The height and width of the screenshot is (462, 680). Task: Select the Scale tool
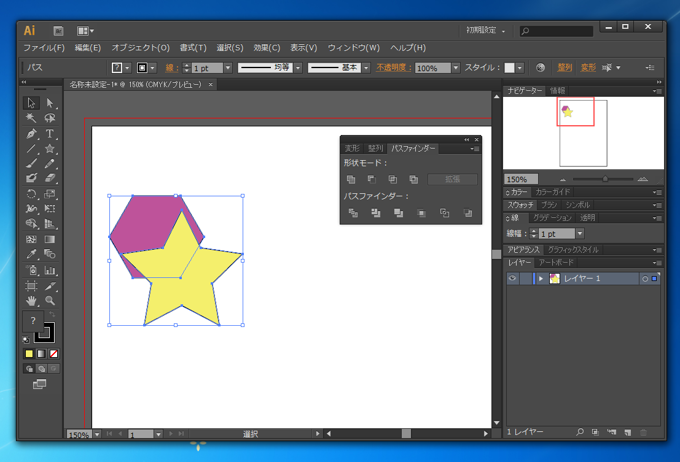[x=50, y=194]
